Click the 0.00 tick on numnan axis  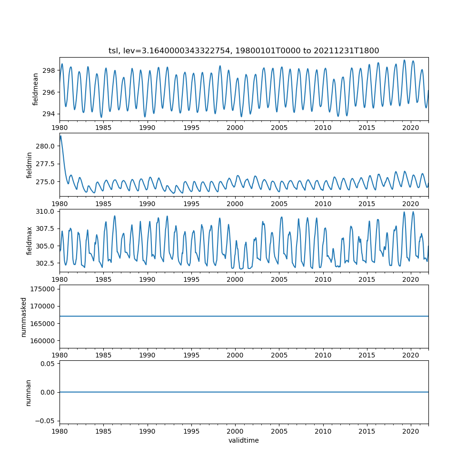click(50, 392)
